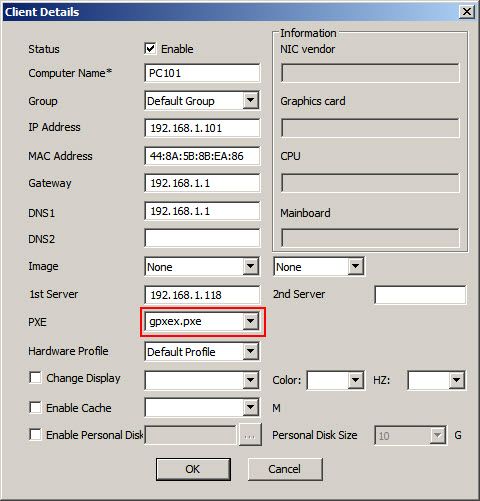This screenshot has width=480, height=501.
Task: Focus the Computer Name field containing PC101
Action: [202, 73]
